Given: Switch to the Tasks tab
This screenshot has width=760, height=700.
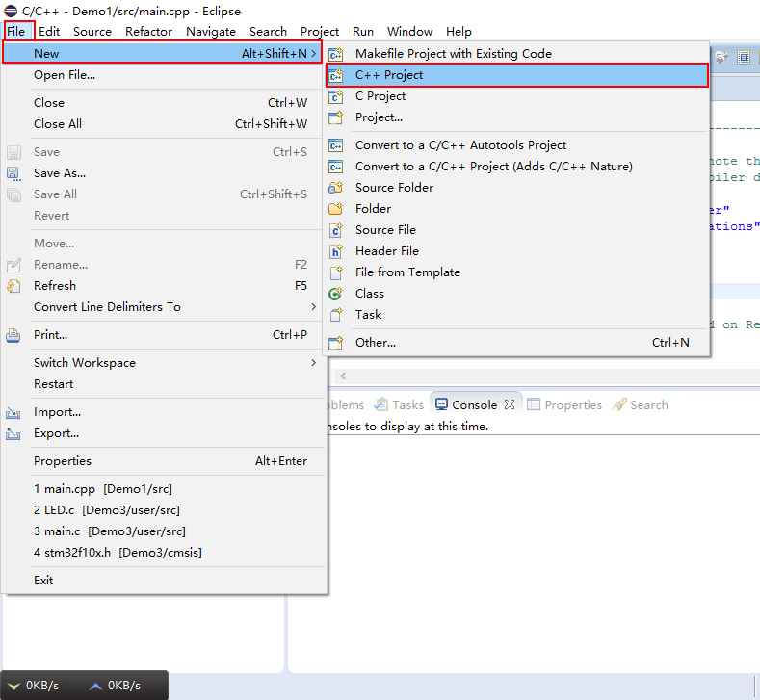Looking at the screenshot, I should pyautogui.click(x=399, y=404).
